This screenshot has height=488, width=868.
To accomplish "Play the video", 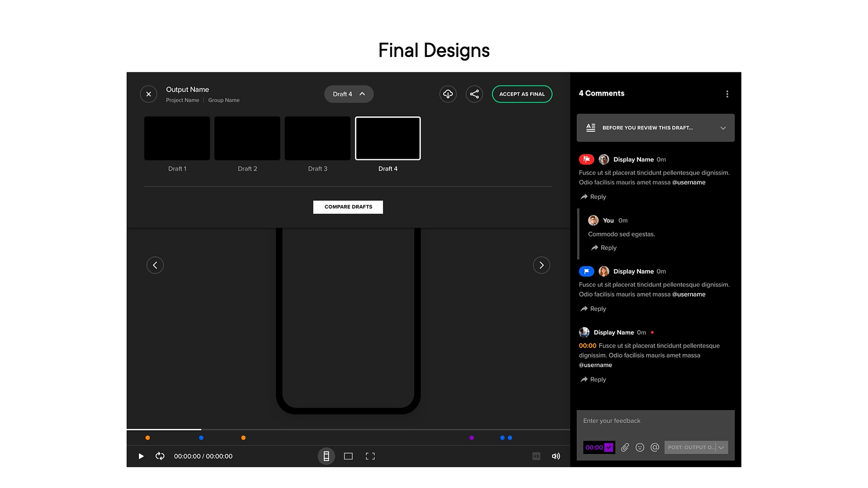I will [x=141, y=456].
